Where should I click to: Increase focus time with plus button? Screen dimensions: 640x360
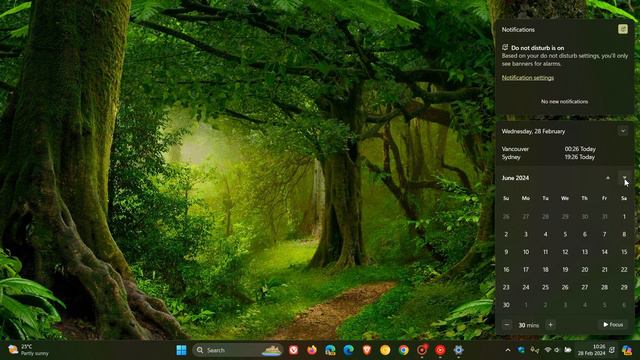(x=550, y=325)
